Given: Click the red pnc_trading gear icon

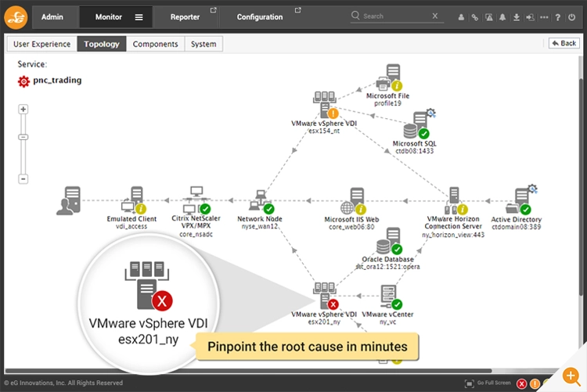Looking at the screenshot, I should pyautogui.click(x=23, y=81).
